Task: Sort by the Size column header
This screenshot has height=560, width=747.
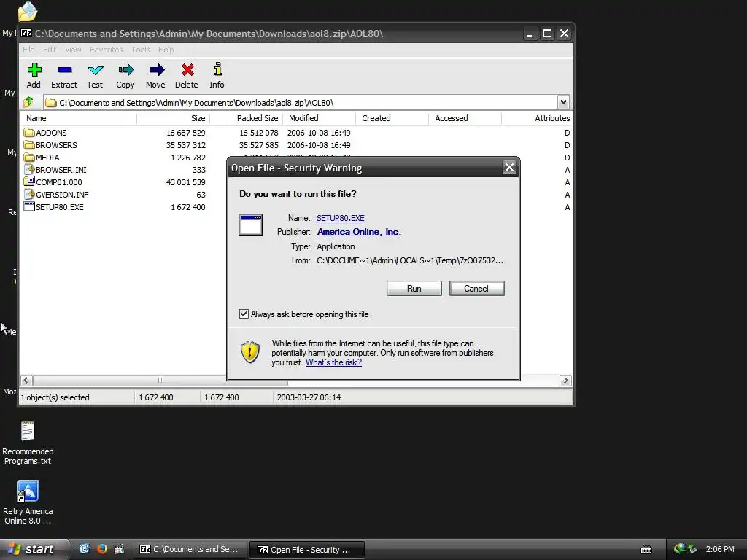Action: pos(174,118)
